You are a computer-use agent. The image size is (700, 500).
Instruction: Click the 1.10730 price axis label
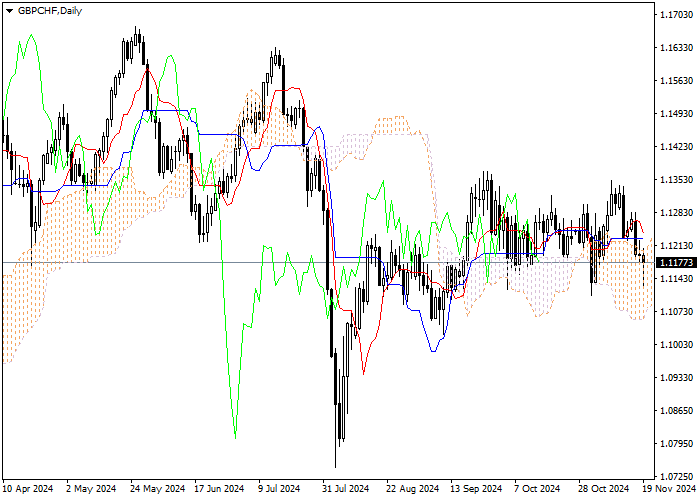point(676,312)
